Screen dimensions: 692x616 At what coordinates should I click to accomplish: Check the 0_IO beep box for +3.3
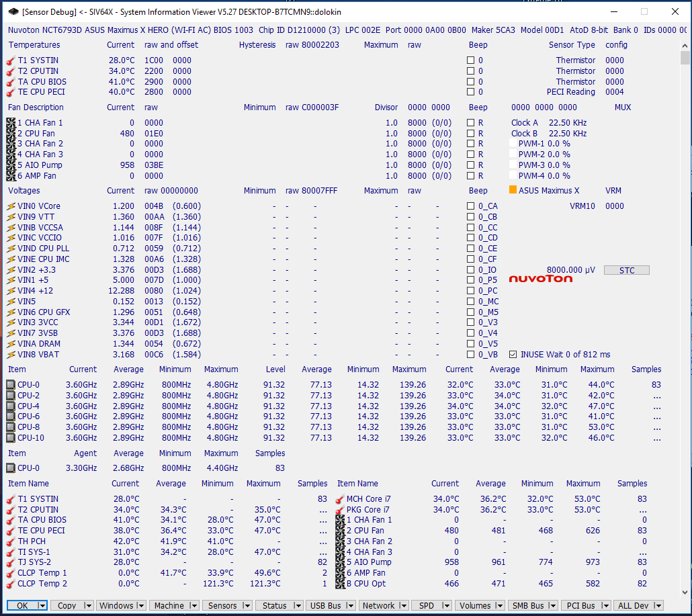click(470, 270)
